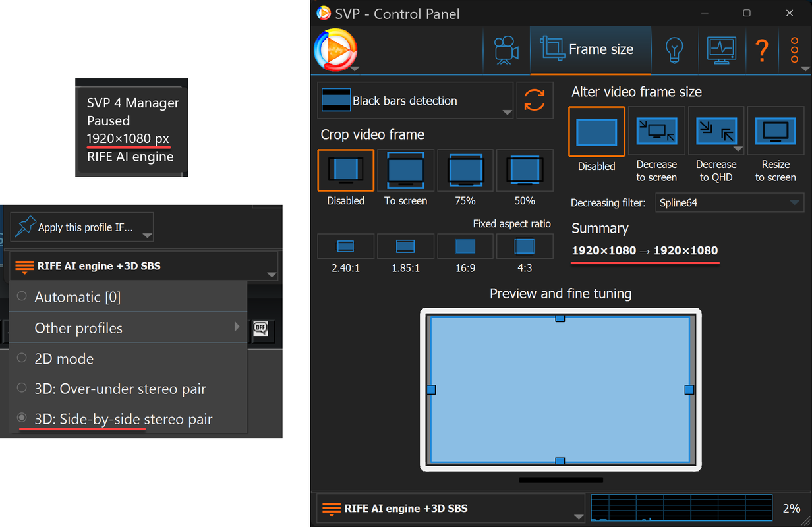Screen dimensions: 812x527
Task: Expand the RIFE AI engine +3D SBS menu header
Action: point(144,266)
